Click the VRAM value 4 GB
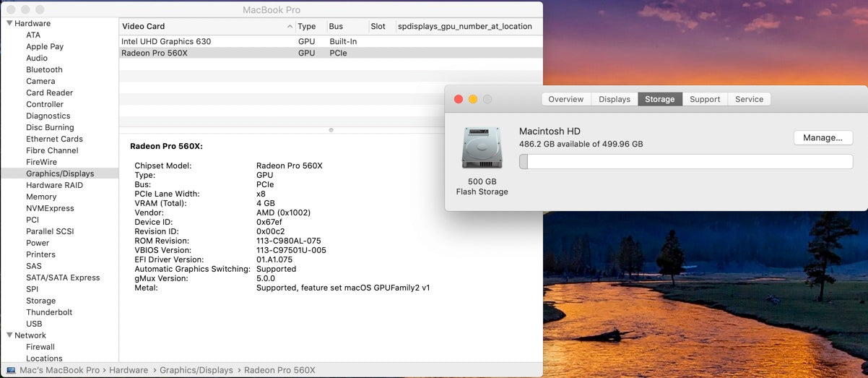Image resolution: width=868 pixels, height=378 pixels. pos(266,203)
